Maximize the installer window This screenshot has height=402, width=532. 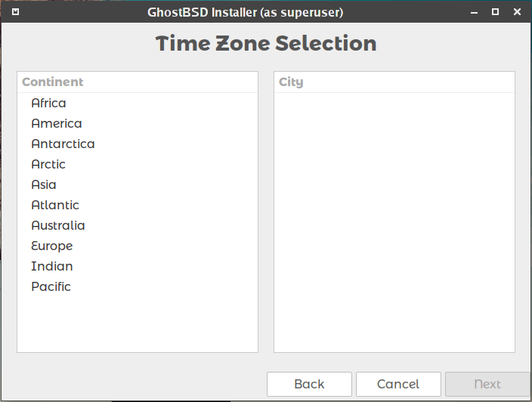495,12
